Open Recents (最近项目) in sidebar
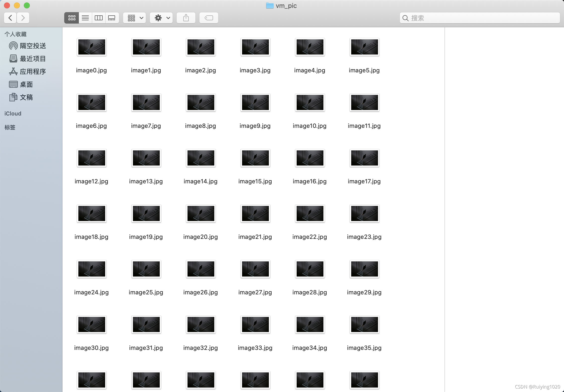The image size is (564, 392). click(x=32, y=59)
